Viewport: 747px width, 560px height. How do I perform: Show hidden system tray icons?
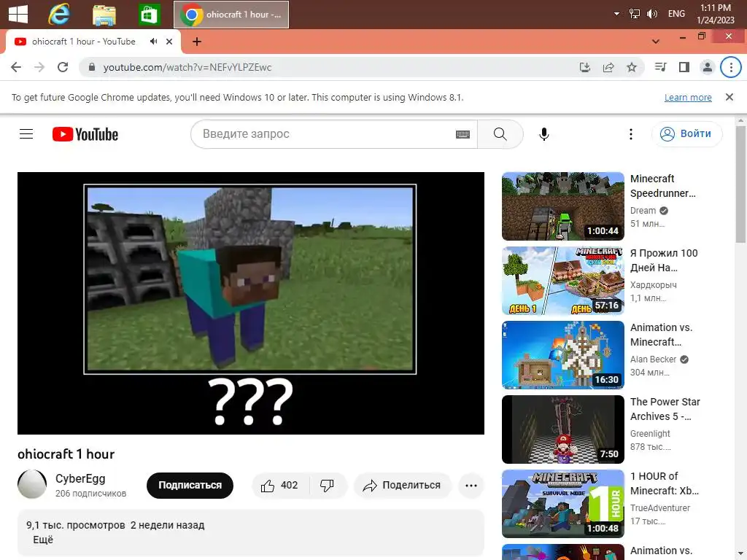tap(616, 14)
